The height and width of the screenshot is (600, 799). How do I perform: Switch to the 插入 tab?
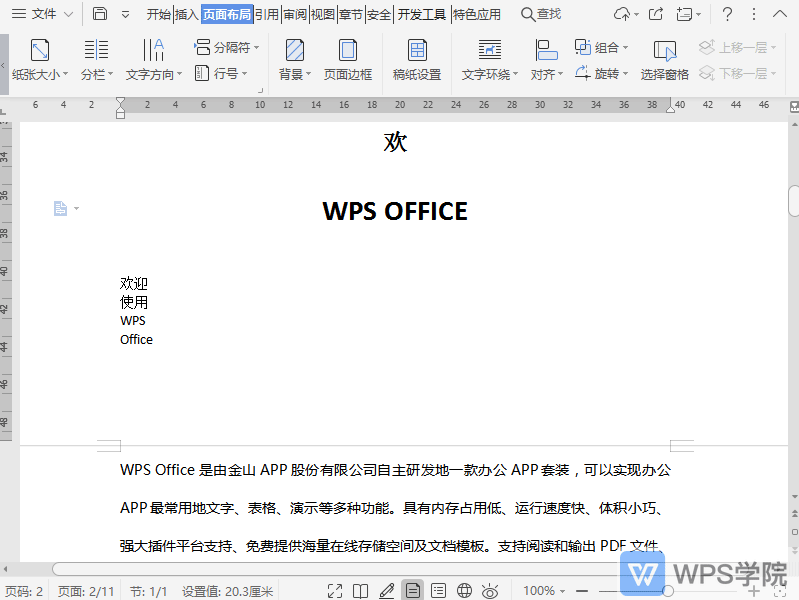coord(187,14)
